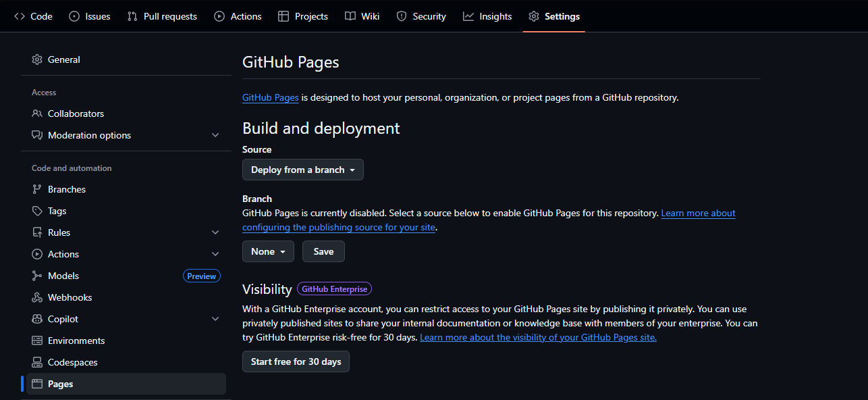Screen dimensions: 868x400
Task: Expand the Moderation options section
Action: (215, 135)
